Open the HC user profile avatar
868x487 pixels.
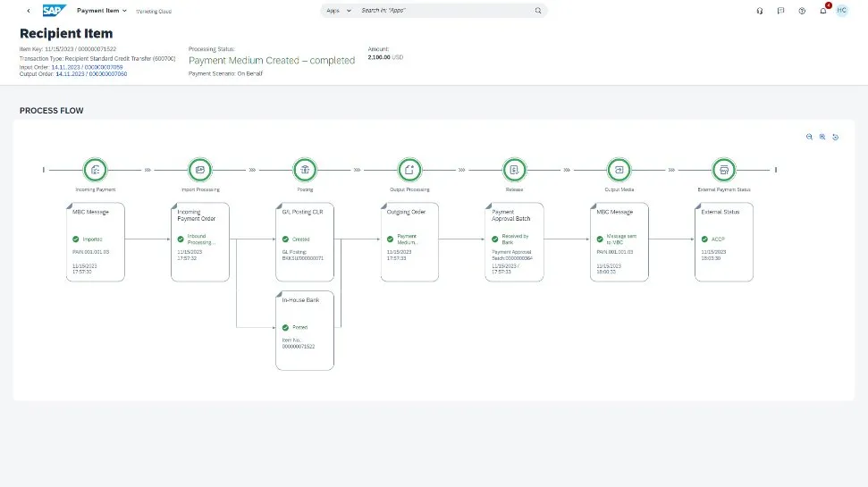(x=842, y=11)
